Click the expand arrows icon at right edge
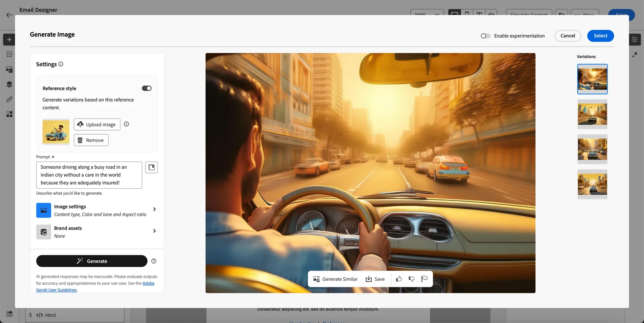This screenshot has width=644, height=323. point(635,55)
